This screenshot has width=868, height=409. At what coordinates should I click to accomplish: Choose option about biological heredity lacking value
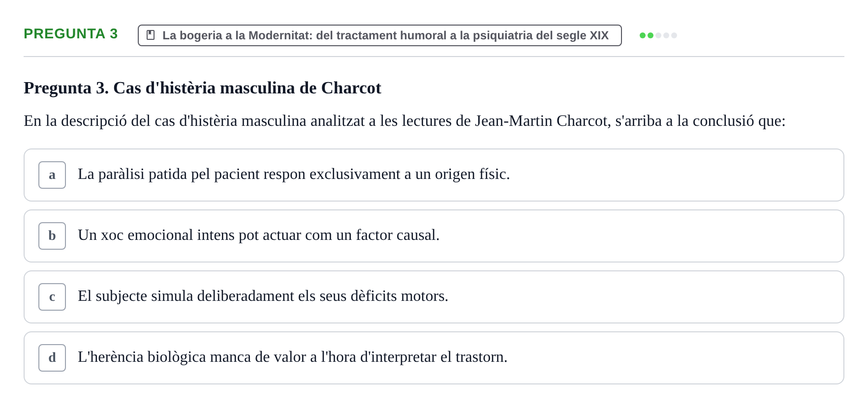pos(292,357)
